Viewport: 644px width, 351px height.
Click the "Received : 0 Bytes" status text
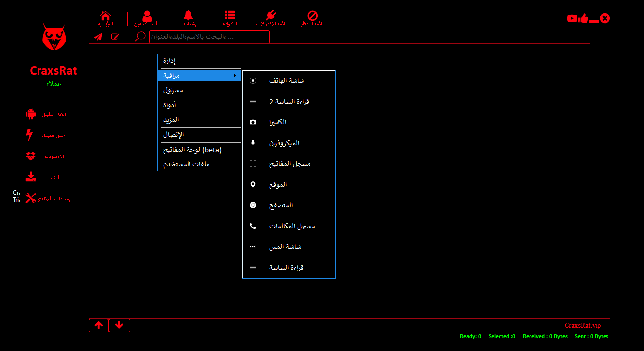coord(545,337)
